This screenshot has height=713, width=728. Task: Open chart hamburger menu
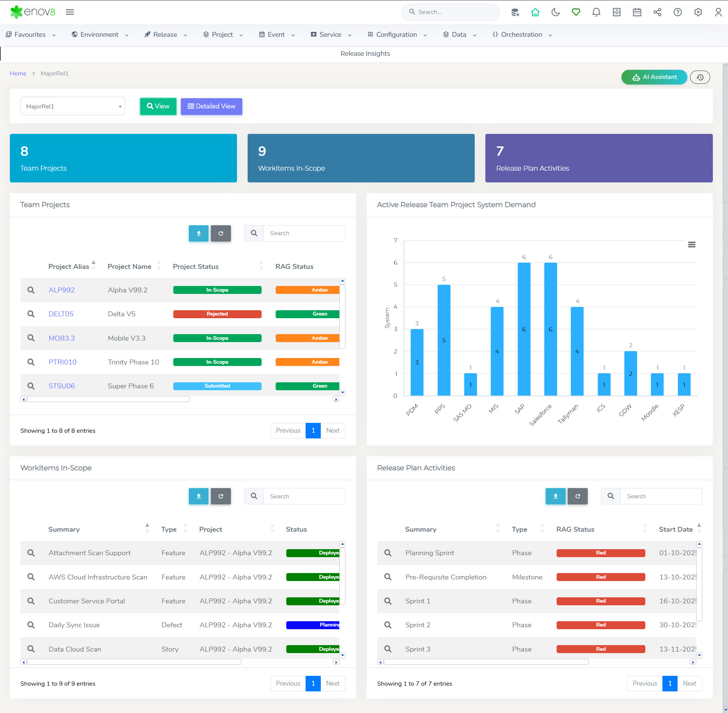pyautogui.click(x=692, y=245)
